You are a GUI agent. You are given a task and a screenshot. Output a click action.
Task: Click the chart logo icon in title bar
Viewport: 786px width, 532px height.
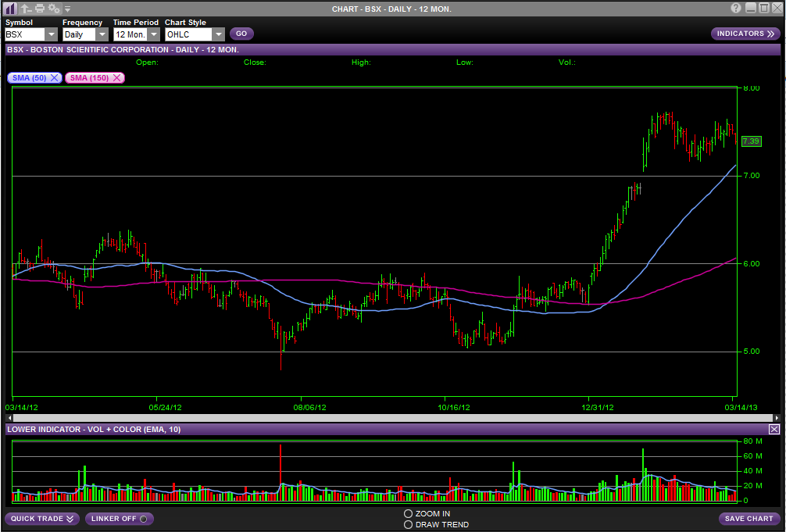[x=10, y=9]
